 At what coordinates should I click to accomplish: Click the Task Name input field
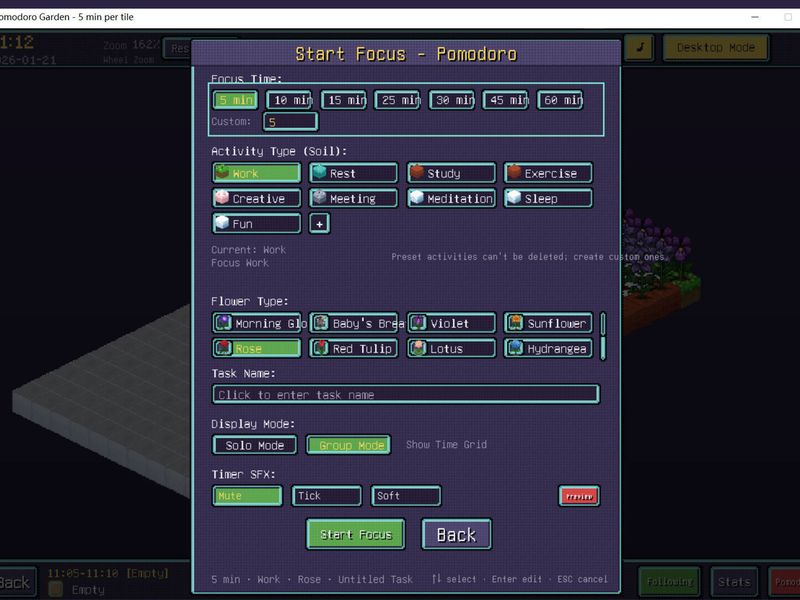(406, 394)
